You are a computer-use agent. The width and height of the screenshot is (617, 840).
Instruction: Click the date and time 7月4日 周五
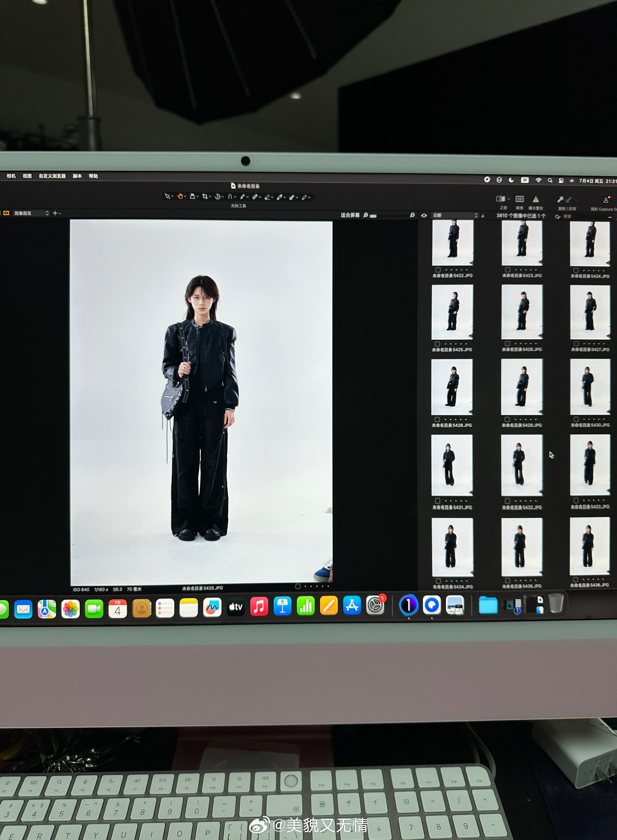tap(591, 181)
